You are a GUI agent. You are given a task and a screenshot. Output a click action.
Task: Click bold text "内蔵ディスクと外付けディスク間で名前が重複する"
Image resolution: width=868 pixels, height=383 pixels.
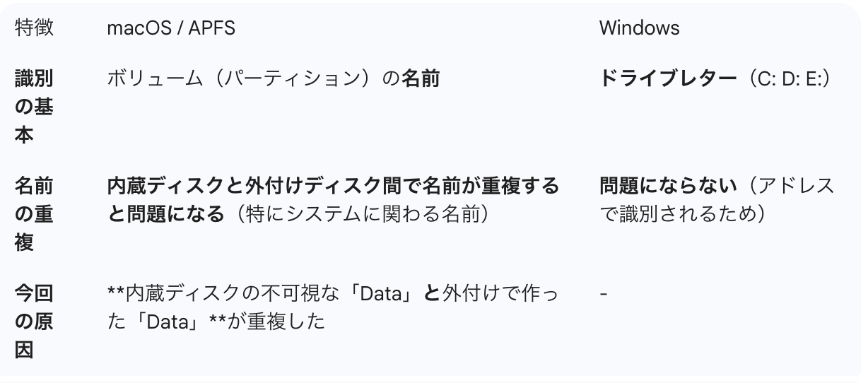332,187
